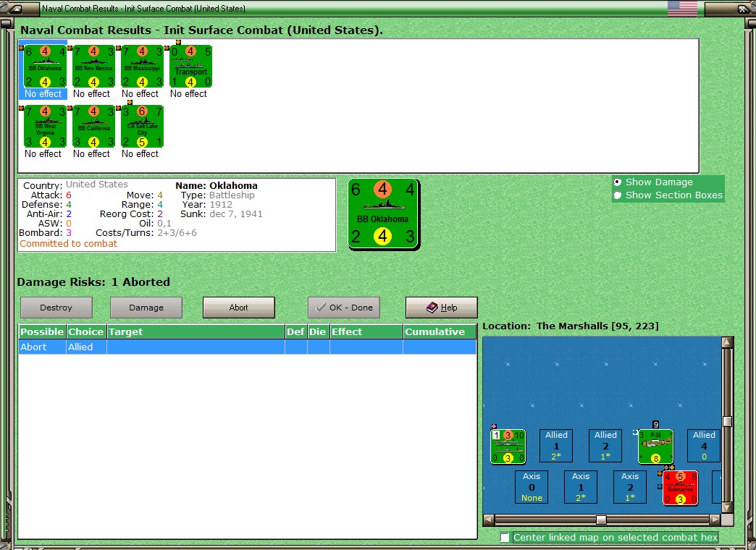The width and height of the screenshot is (756, 550).
Task: Select the BB New Mexico unit counter
Action: (93, 67)
